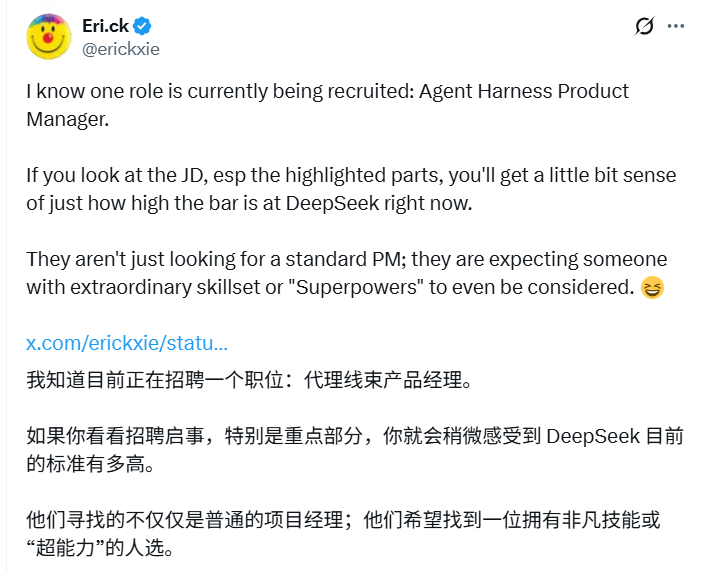Image resolution: width=703 pixels, height=572 pixels.
Task: Click the blue verified checkmark badge
Action: pos(143,26)
